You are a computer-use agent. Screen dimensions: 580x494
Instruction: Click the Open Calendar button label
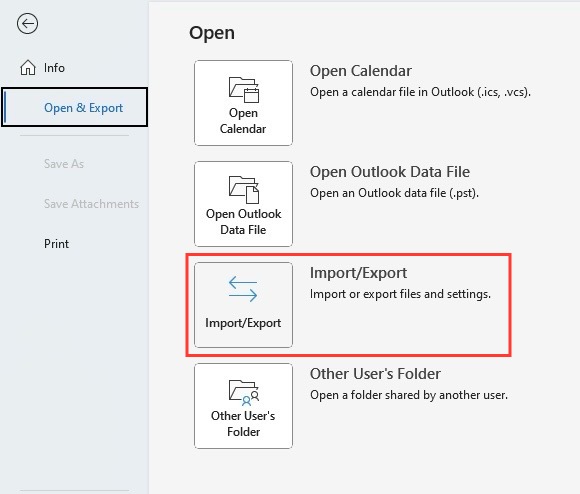click(x=243, y=121)
